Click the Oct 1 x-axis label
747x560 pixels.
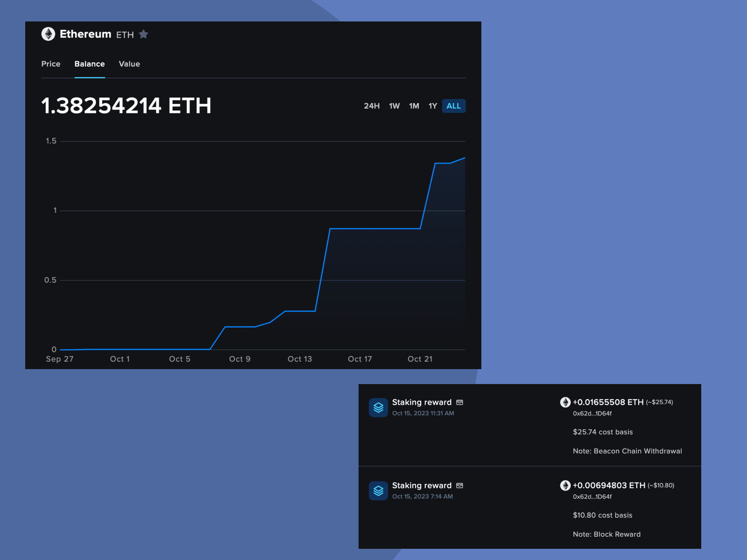tap(120, 359)
